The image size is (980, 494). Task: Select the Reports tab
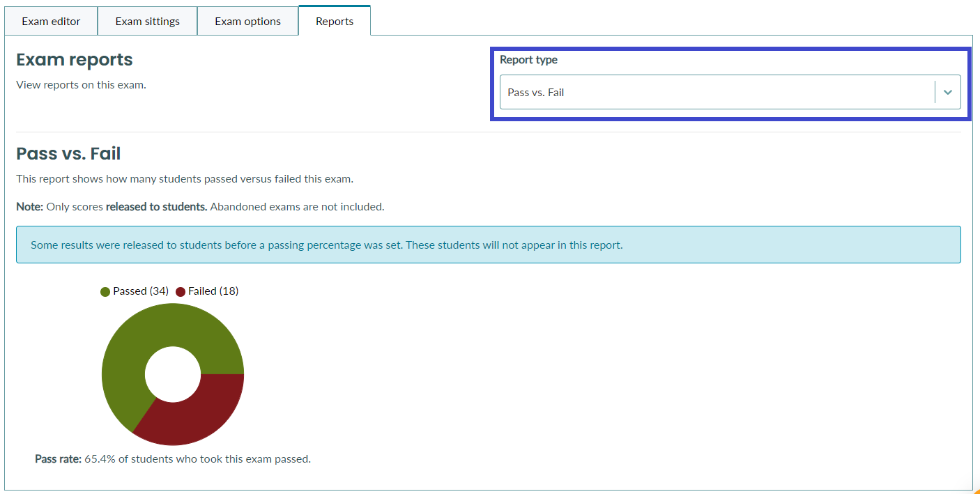334,21
